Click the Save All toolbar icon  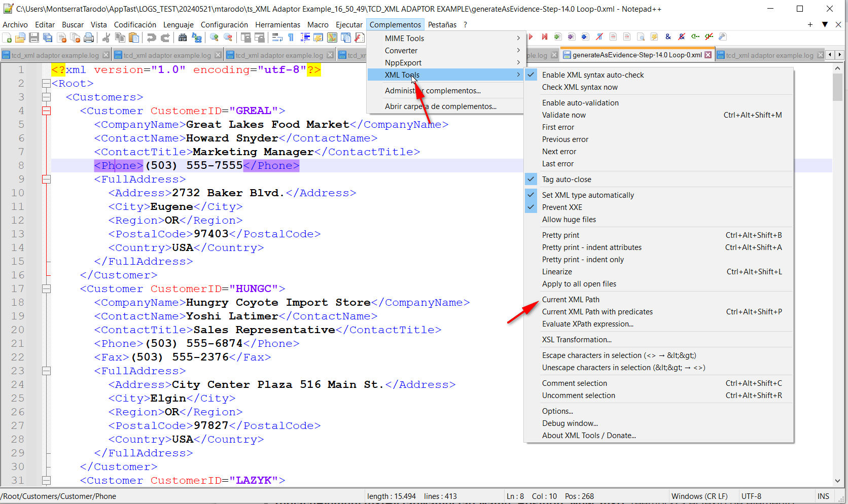click(48, 37)
